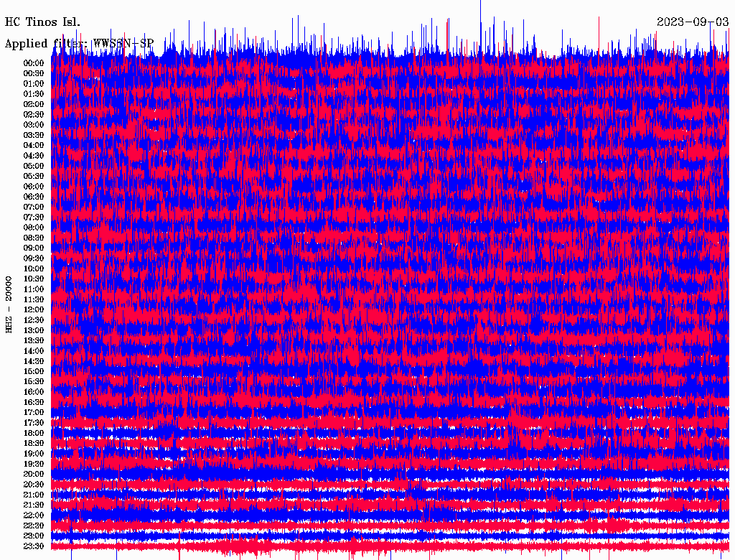
Task: Select the 03:00 time row label
Action: point(34,125)
